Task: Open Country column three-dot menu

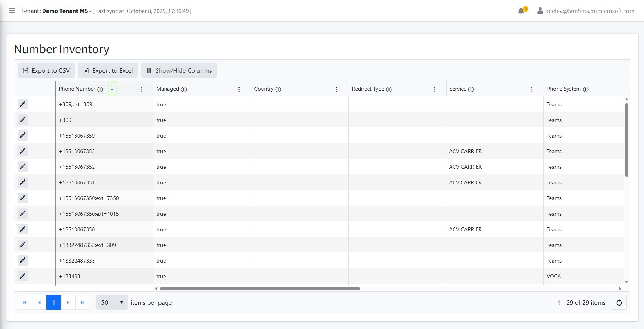Action: [336, 89]
